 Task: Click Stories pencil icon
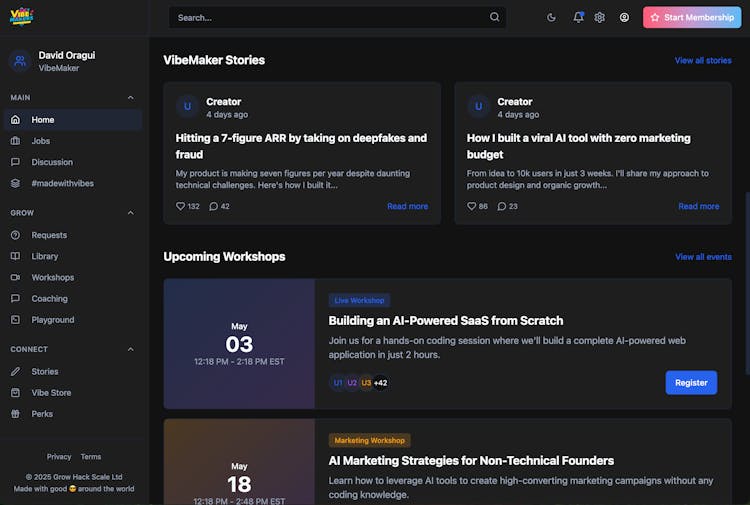15,372
